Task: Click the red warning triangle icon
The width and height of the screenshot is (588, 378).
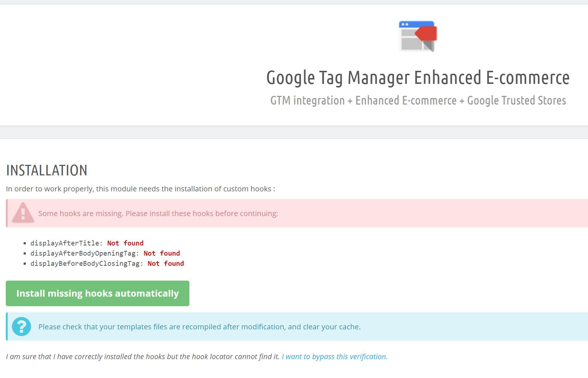Action: 23,213
